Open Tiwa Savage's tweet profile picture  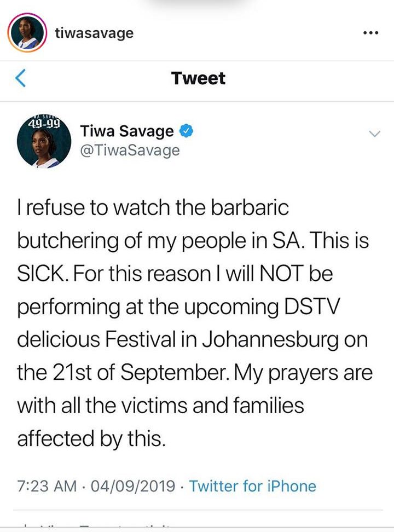click(x=44, y=141)
